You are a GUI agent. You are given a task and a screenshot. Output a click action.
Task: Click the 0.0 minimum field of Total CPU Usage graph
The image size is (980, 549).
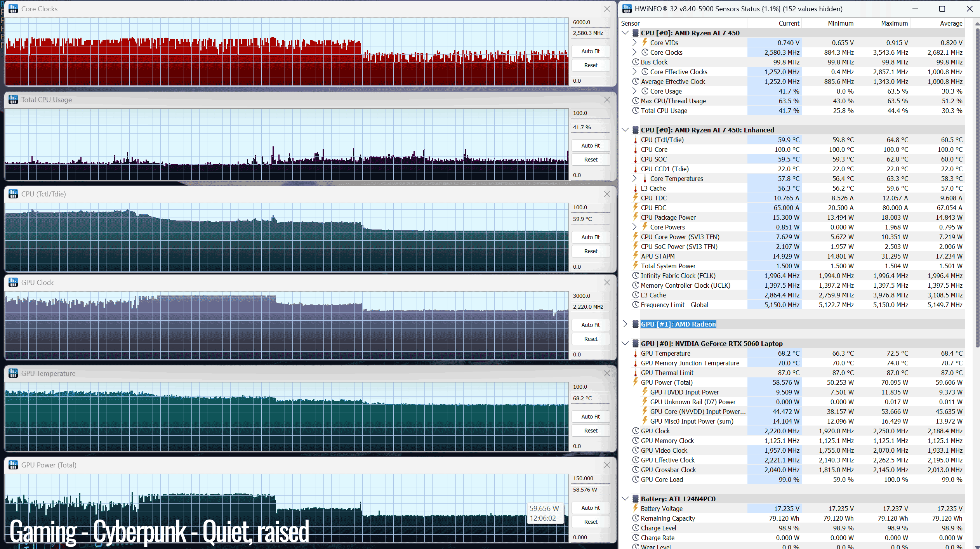[591, 175]
